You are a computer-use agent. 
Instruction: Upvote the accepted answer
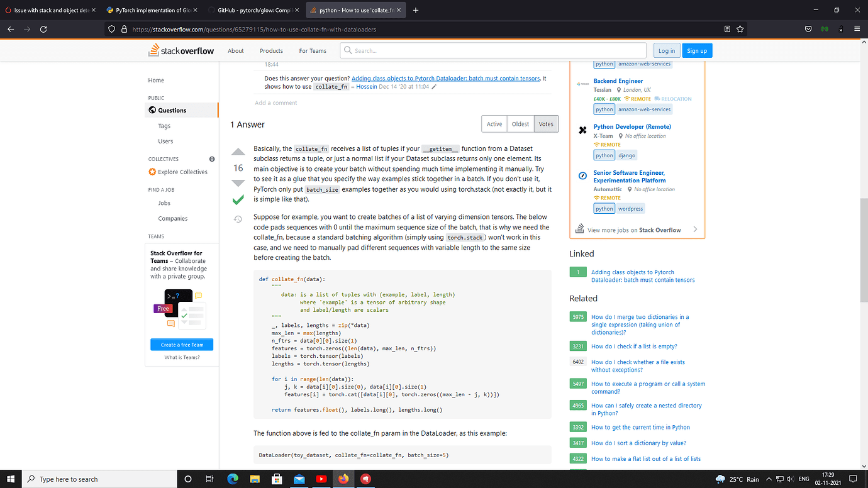pyautogui.click(x=238, y=151)
